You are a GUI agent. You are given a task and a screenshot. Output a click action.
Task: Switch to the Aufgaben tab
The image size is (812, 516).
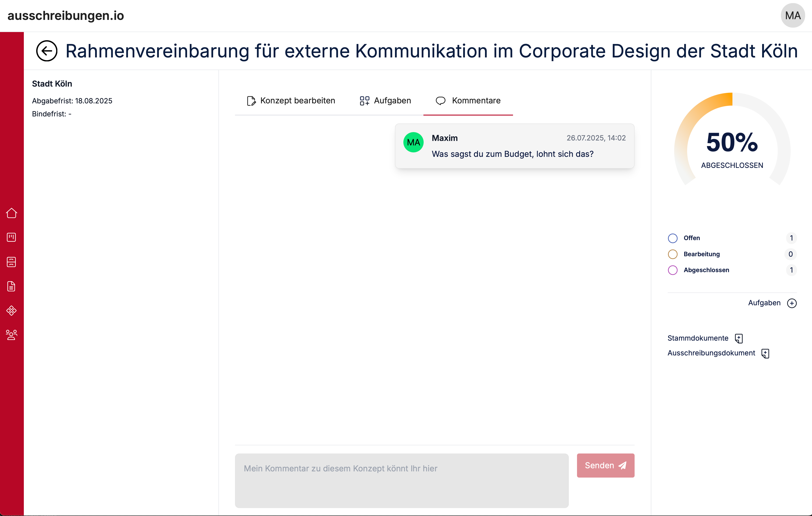pos(385,101)
